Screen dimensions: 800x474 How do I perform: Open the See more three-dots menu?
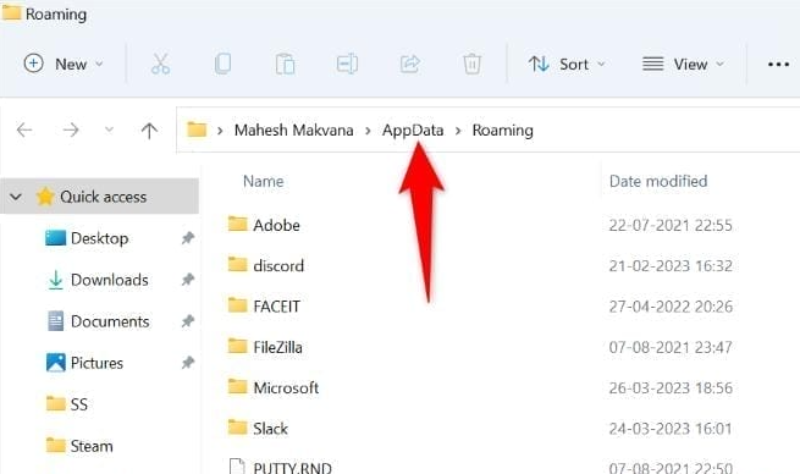coord(779,64)
